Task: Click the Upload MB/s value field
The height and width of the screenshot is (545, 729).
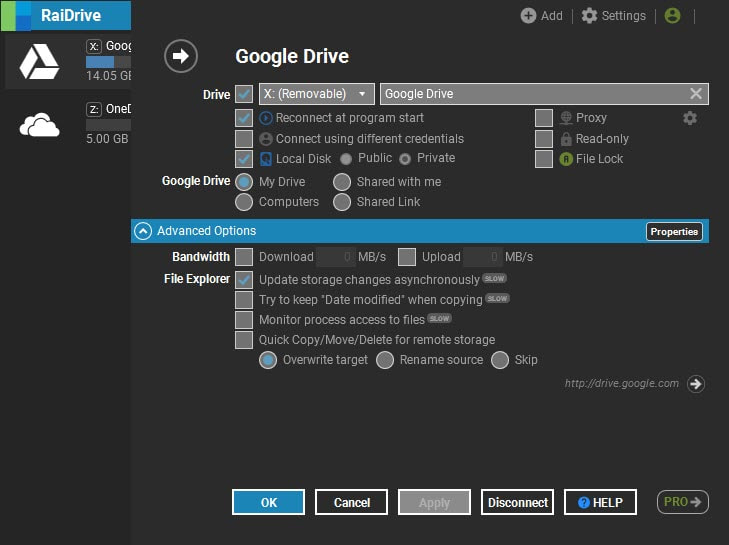Action: coord(483,257)
